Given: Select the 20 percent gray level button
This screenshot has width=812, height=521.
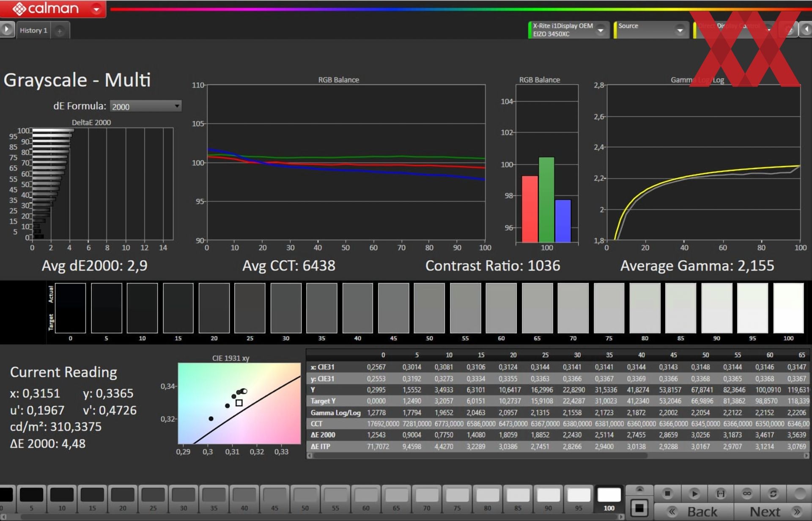Looking at the screenshot, I should tap(123, 499).
